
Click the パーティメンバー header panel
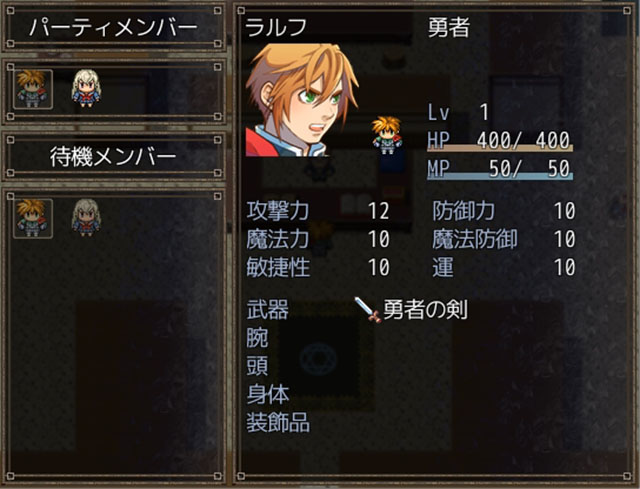pyautogui.click(x=114, y=28)
